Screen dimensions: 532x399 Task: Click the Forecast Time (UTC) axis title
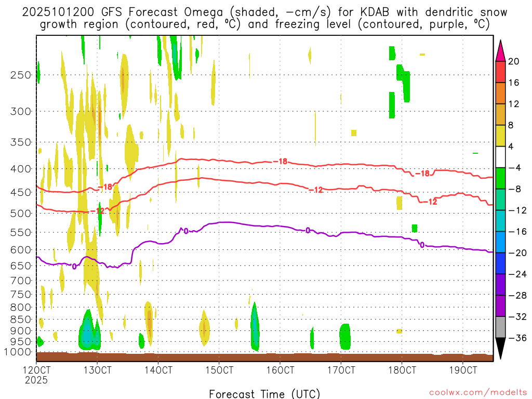(264, 394)
